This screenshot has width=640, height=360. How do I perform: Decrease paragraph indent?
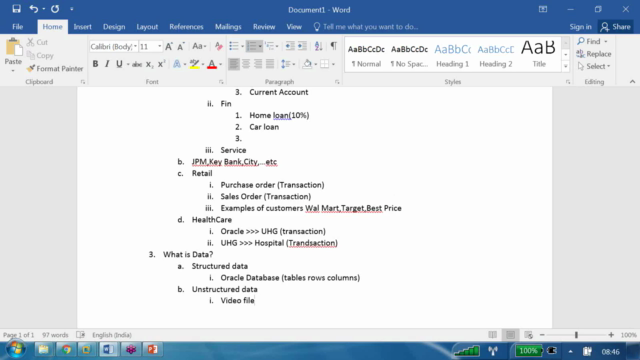point(290,46)
